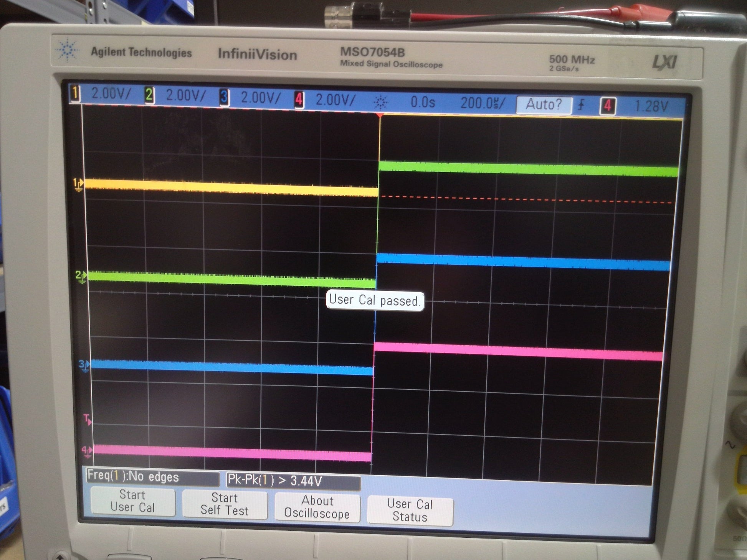Click trigger source channel 4 badge

608,105
